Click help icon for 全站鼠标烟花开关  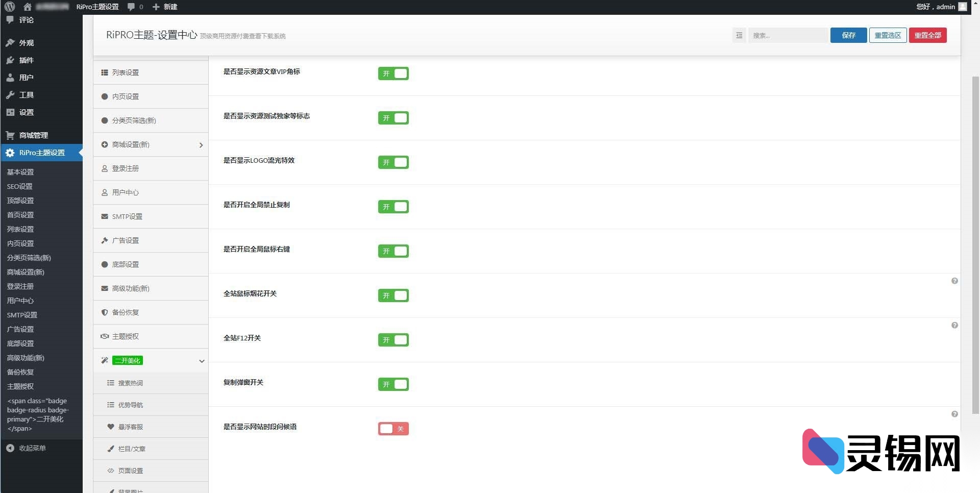coord(954,281)
